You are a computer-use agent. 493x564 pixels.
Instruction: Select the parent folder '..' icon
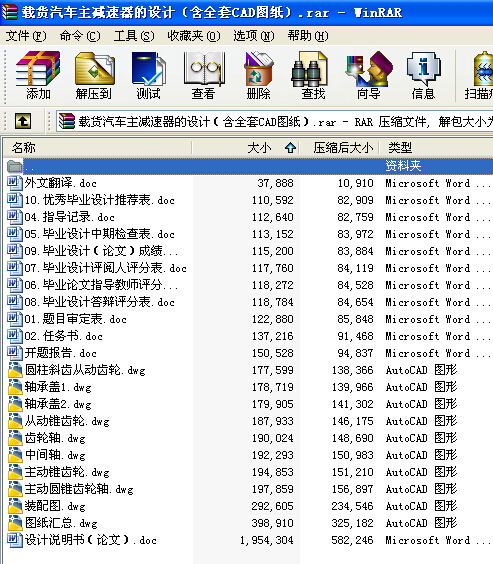[x=15, y=166]
